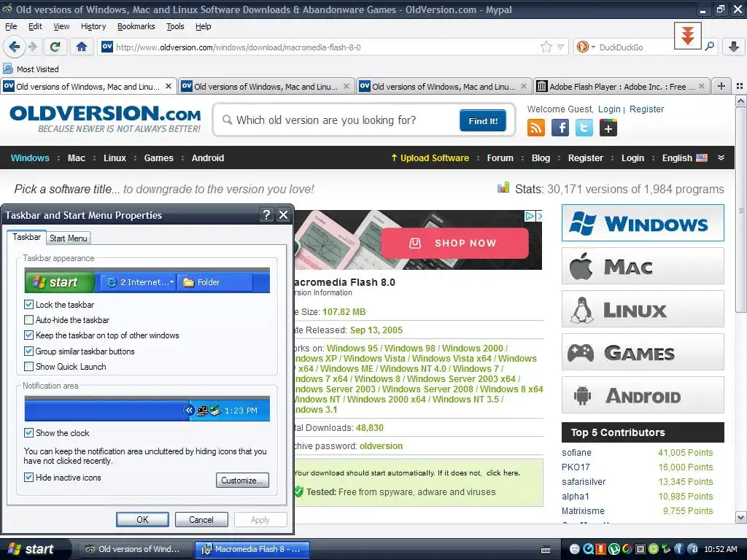Screen dimensions: 747x560
Task: Confirm the dialog with OK
Action: point(142,519)
